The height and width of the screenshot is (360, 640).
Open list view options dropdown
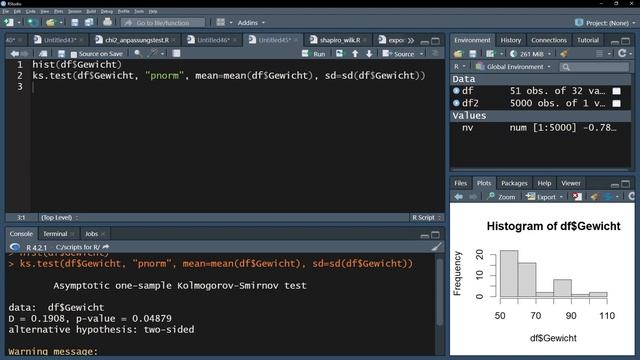pos(603,53)
